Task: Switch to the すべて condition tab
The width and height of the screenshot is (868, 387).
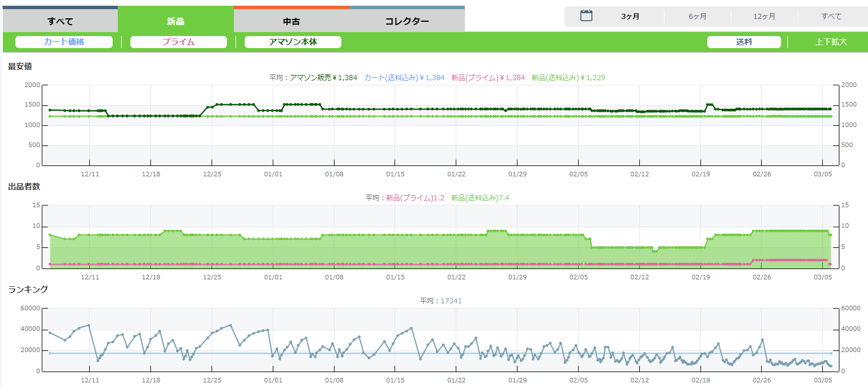Action: pos(60,22)
